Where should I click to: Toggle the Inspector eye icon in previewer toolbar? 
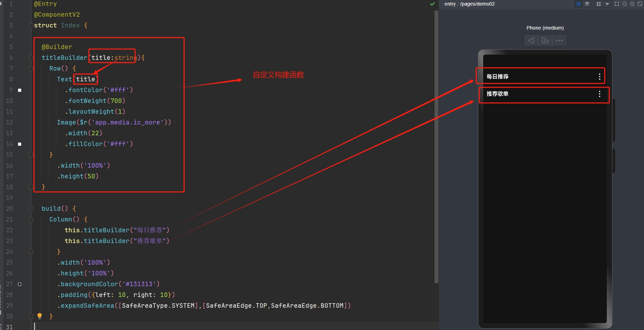578,4
